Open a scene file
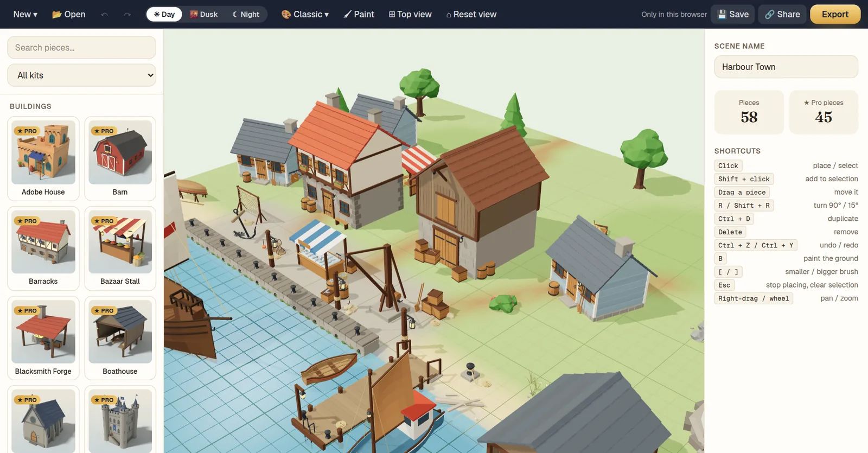Image resolution: width=868 pixels, height=453 pixels. click(x=68, y=14)
